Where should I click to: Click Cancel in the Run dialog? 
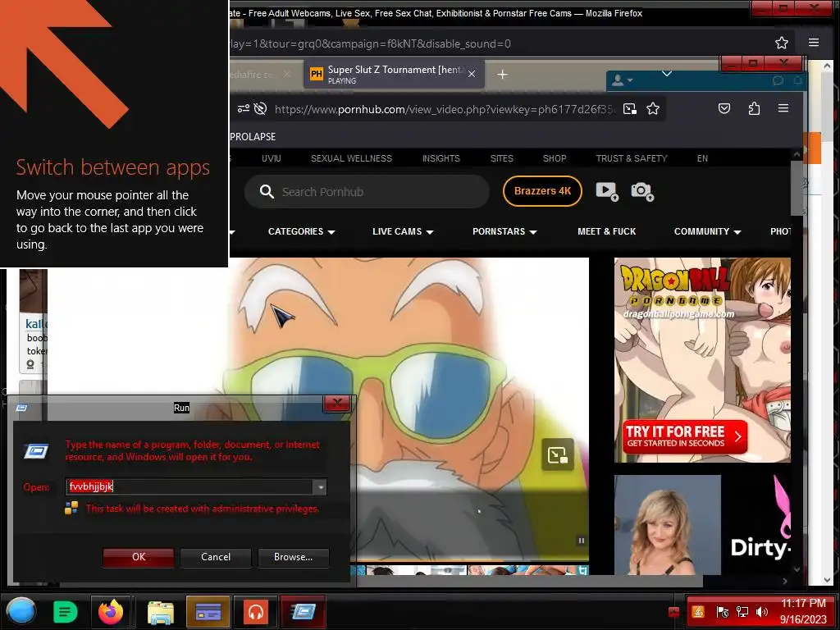click(x=216, y=557)
